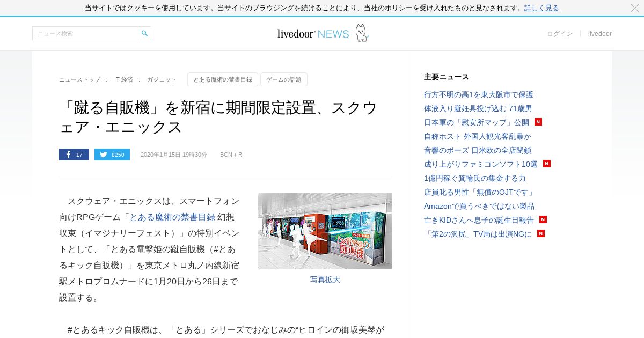Open IT 経済 breadcrumb category
644x338 pixels.
[123, 79]
